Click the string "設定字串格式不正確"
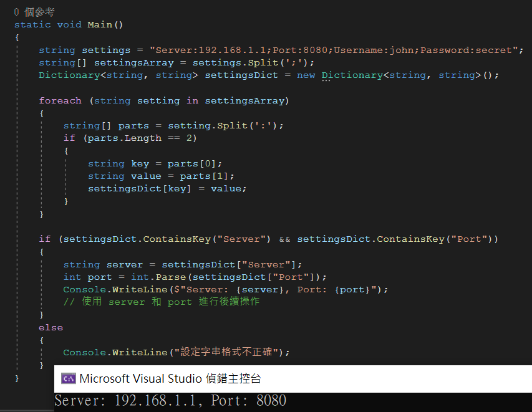 pos(226,352)
